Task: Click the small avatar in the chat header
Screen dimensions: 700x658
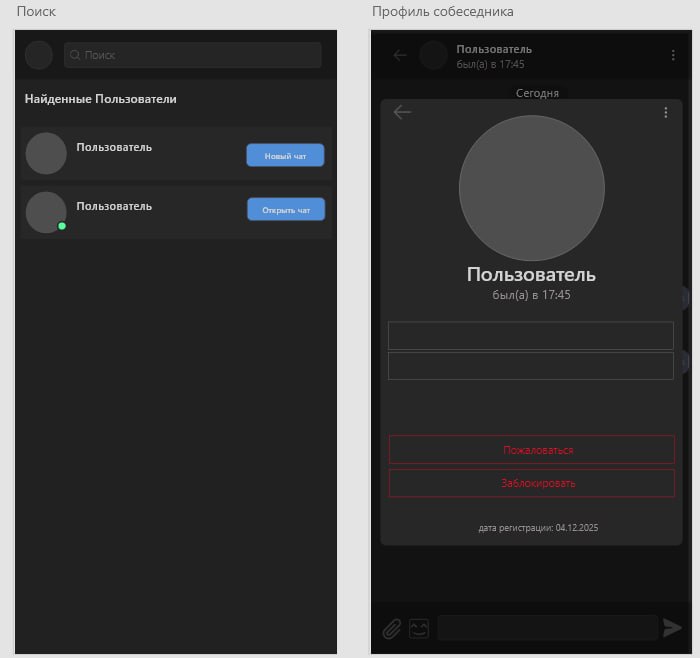Action: pos(433,55)
